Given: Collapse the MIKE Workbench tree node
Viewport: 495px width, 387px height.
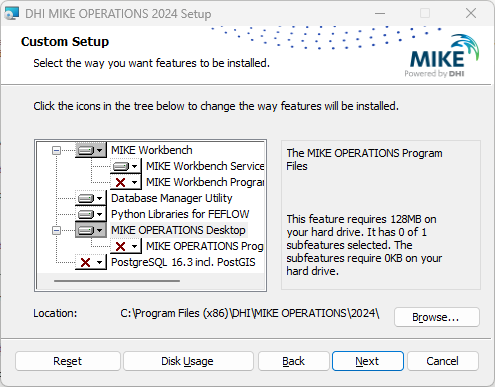Looking at the screenshot, I should click(x=56, y=151).
